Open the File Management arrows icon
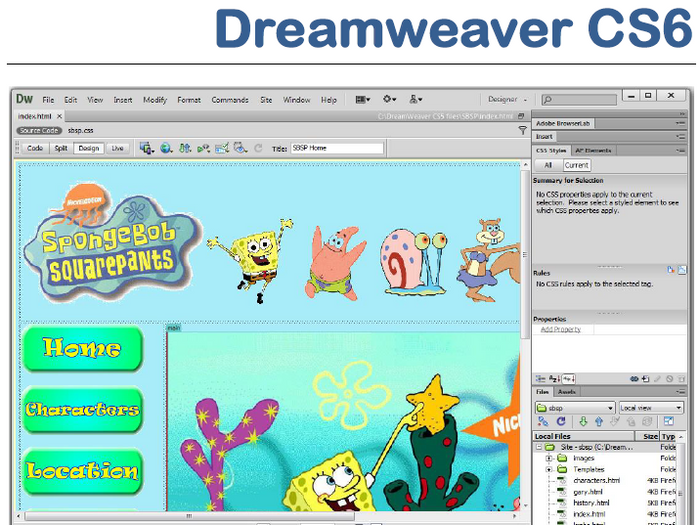 coord(185,148)
